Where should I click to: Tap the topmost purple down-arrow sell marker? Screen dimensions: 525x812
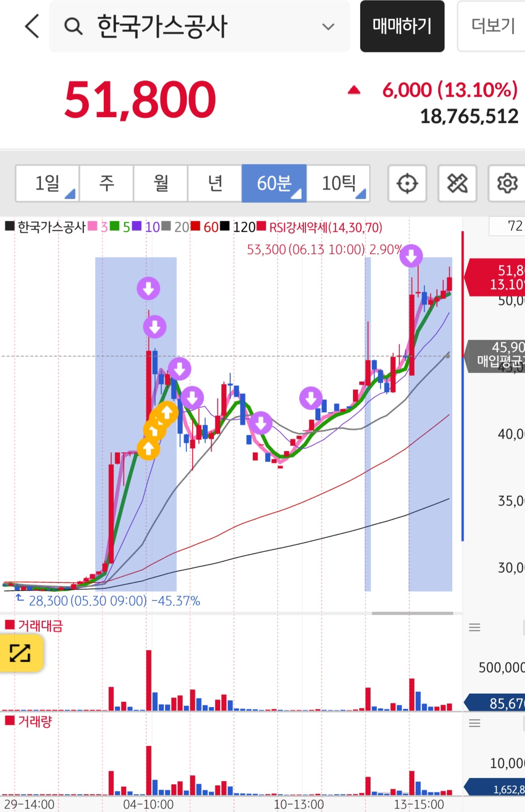[149, 288]
